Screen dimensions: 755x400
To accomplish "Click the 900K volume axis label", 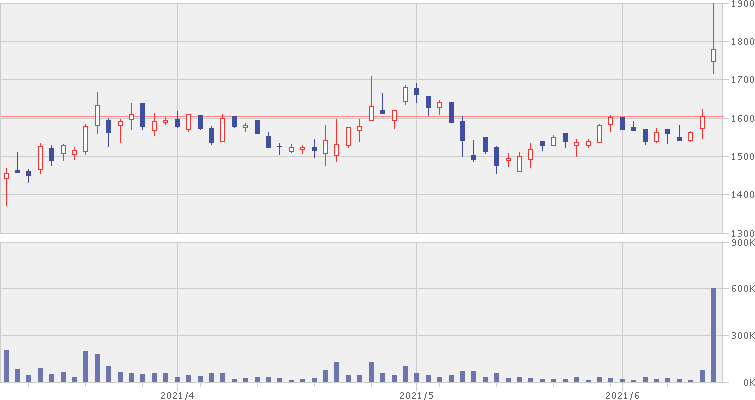I will [x=742, y=243].
